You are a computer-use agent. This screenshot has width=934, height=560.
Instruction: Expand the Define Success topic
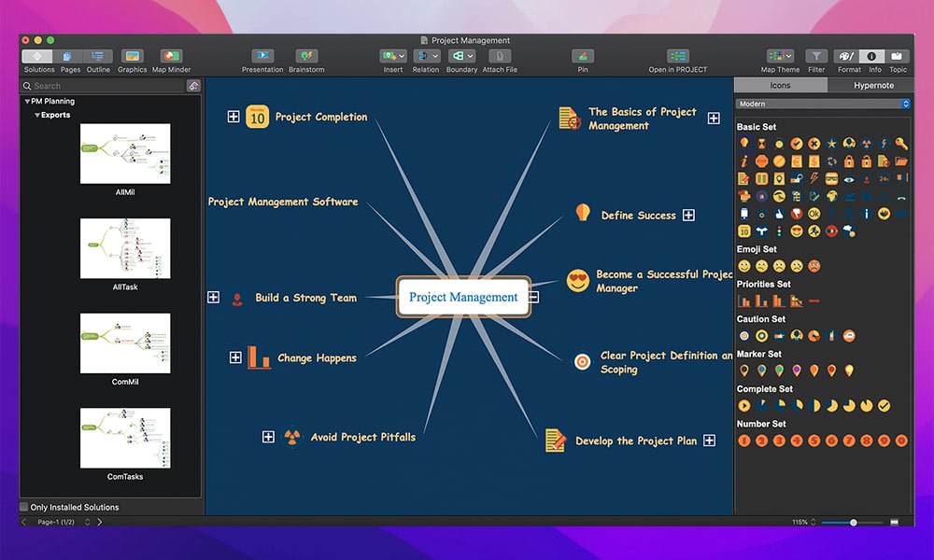tap(688, 215)
